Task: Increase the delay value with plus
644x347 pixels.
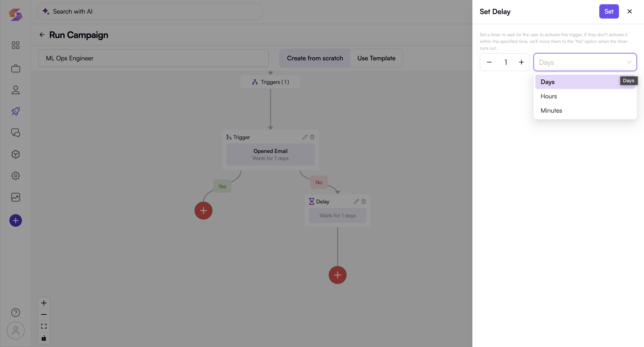Action: pyautogui.click(x=521, y=62)
